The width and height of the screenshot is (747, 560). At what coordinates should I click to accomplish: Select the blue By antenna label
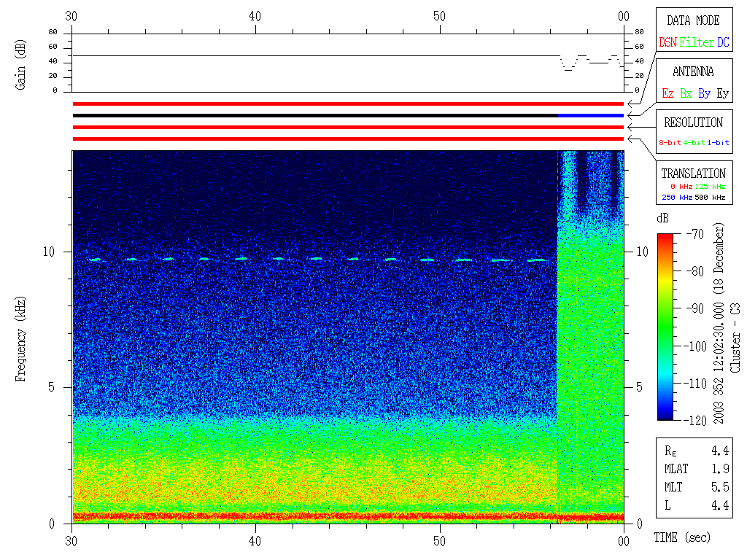tap(704, 94)
